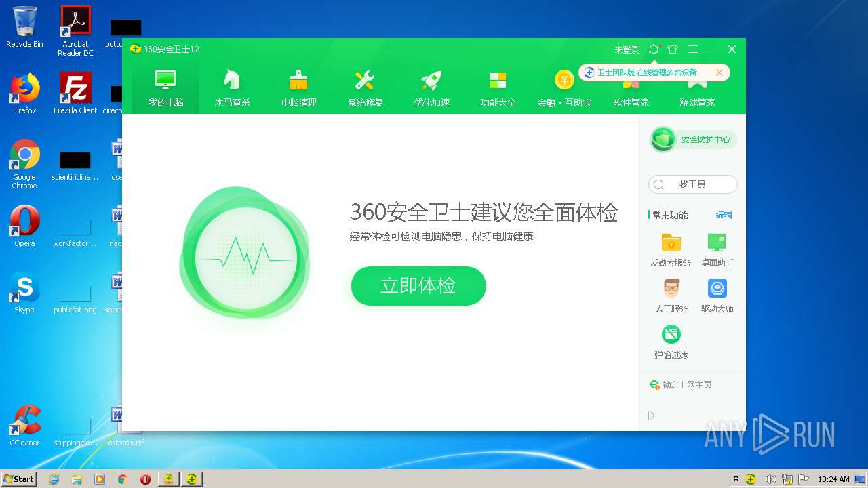Launch 桌面助手 tool
Screen dimensions: 868x488
click(717, 249)
